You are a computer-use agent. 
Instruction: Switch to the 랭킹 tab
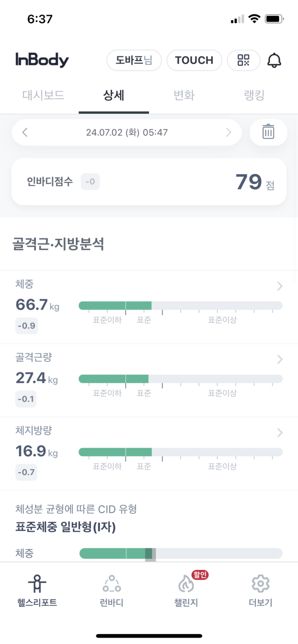[x=254, y=95]
